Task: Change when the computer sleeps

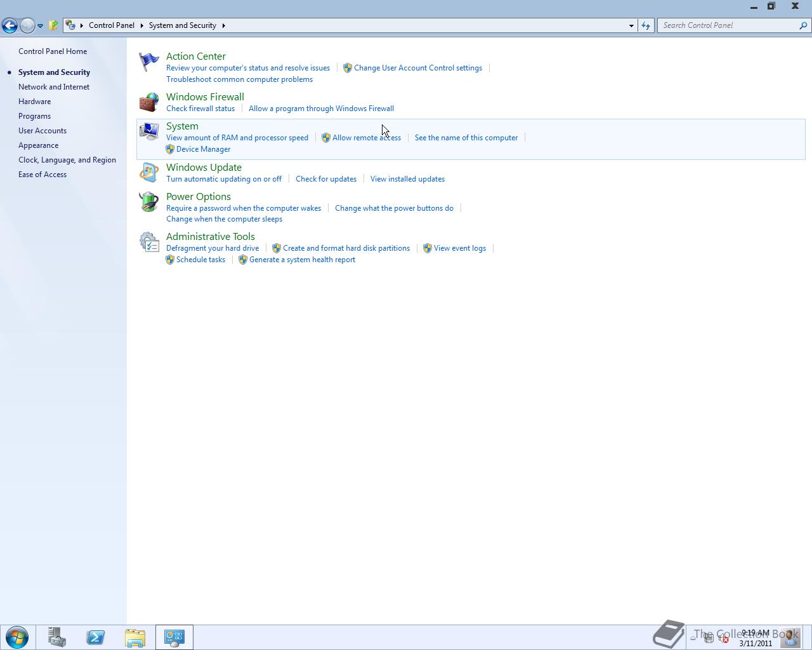Action: (x=224, y=219)
